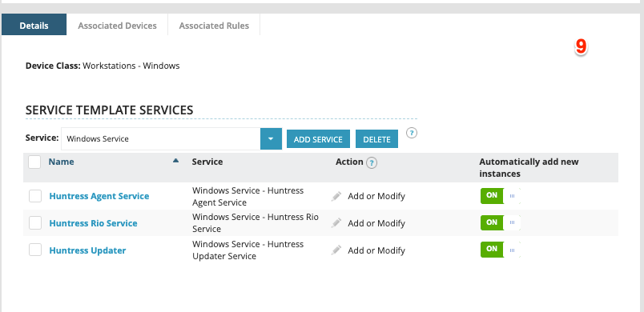This screenshot has height=312, width=644.
Task: Click the Action column header text
Action: (349, 162)
